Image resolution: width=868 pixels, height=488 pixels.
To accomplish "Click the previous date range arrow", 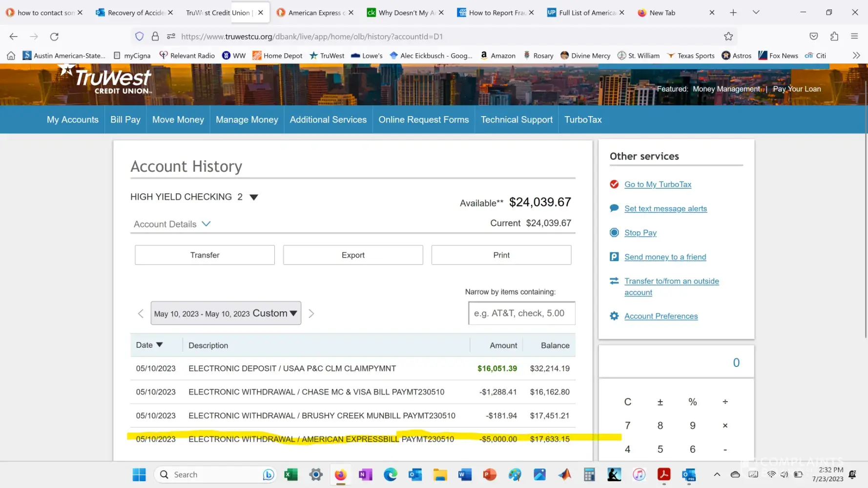I will pos(141,313).
